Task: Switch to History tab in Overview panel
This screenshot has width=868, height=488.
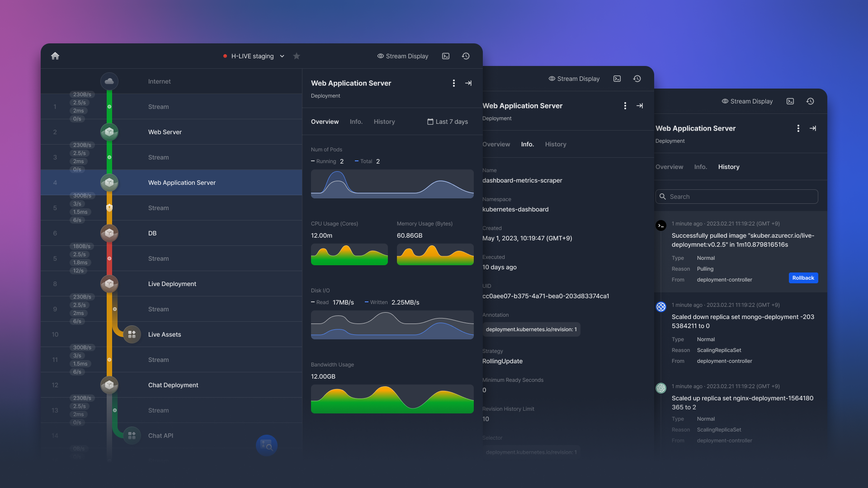Action: (384, 122)
